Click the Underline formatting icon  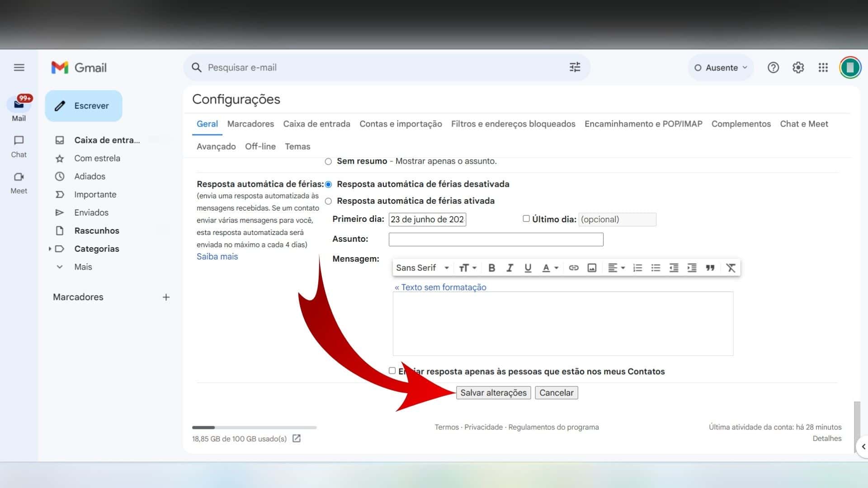click(527, 267)
